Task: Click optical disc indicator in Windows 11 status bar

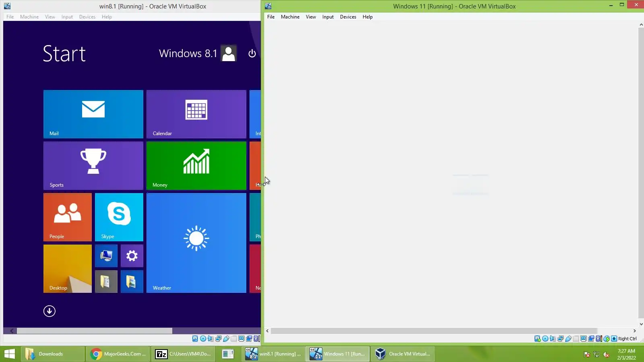Action: 545,339
